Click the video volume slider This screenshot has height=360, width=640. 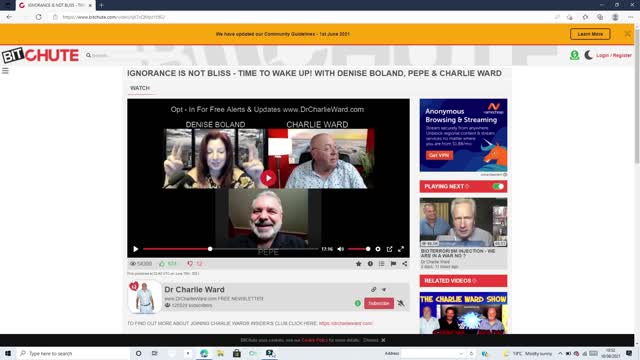pyautogui.click(x=359, y=249)
